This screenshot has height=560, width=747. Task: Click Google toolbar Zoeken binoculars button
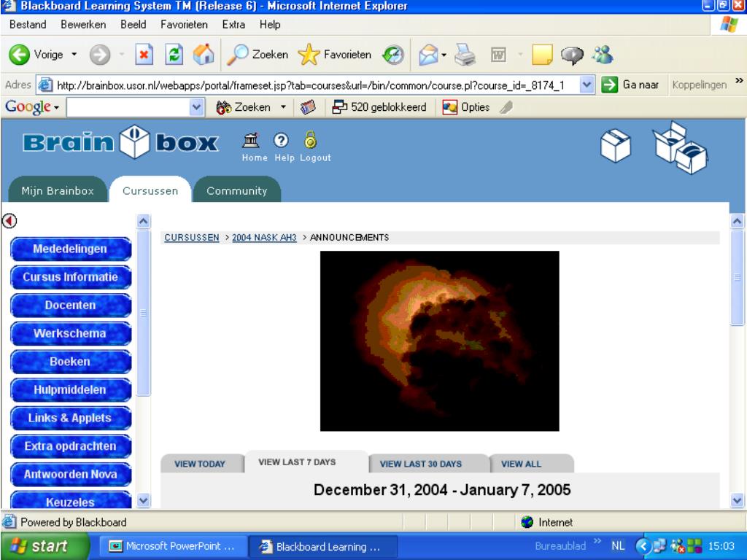[244, 107]
